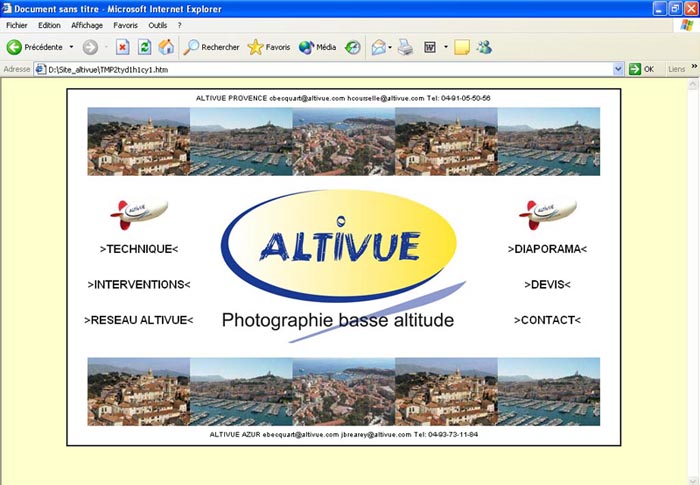Open the Fichier menu
Screen dimensions: 700x485
click(17, 25)
